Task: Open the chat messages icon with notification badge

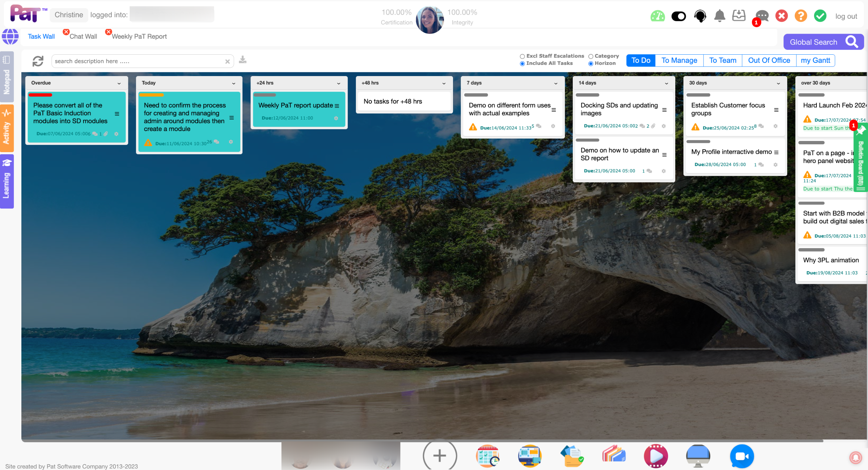Action: [x=762, y=16]
